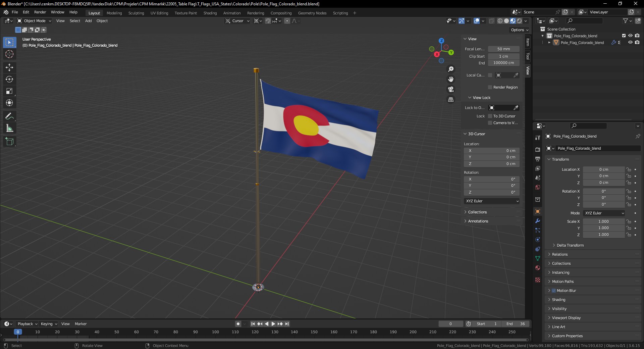Viewport: 644px width, 349px height.
Task: Toggle object Pole_Flag_Colorado_blend eye visibility
Action: click(630, 42)
